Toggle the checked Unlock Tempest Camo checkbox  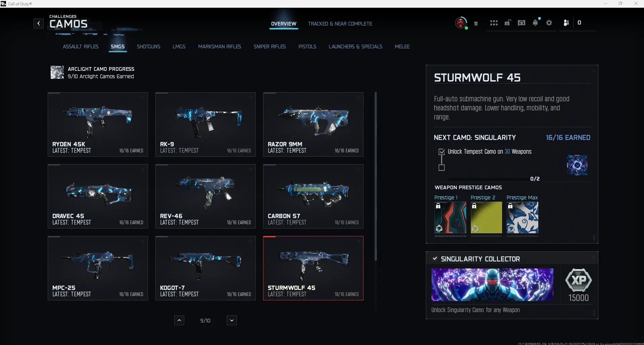point(442,152)
